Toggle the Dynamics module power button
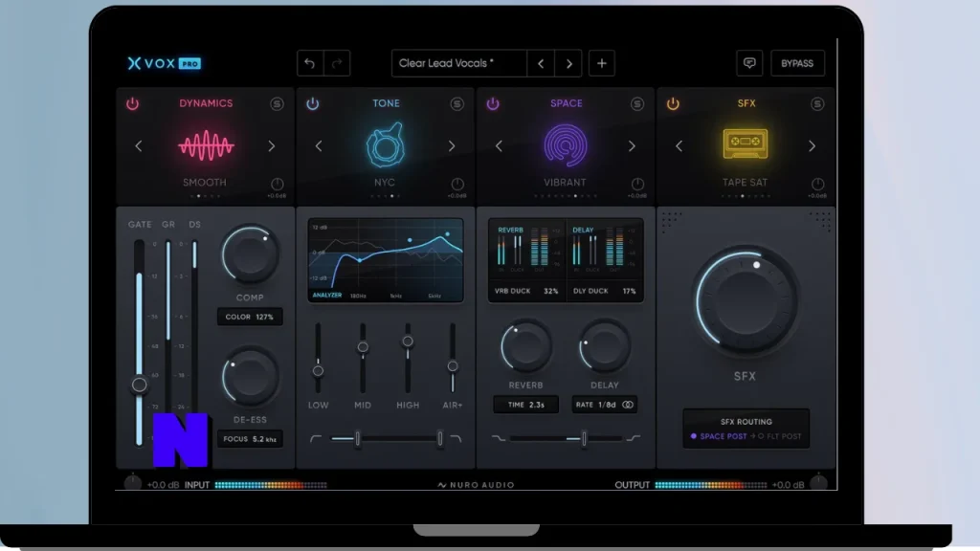This screenshot has width=980, height=551. (132, 103)
